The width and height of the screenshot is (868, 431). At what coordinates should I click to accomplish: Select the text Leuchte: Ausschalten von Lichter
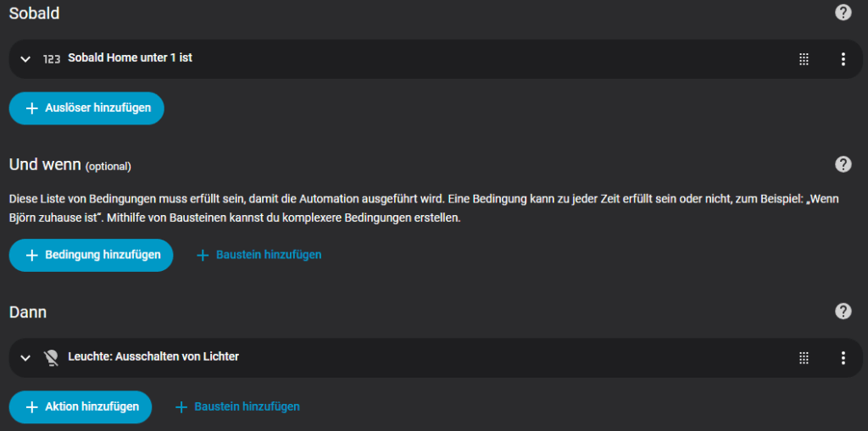tap(153, 356)
